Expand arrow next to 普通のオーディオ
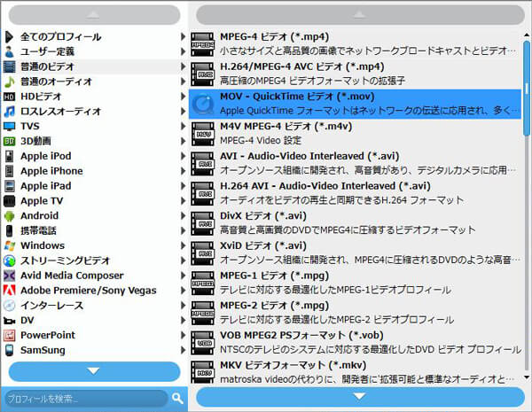 click(x=183, y=82)
